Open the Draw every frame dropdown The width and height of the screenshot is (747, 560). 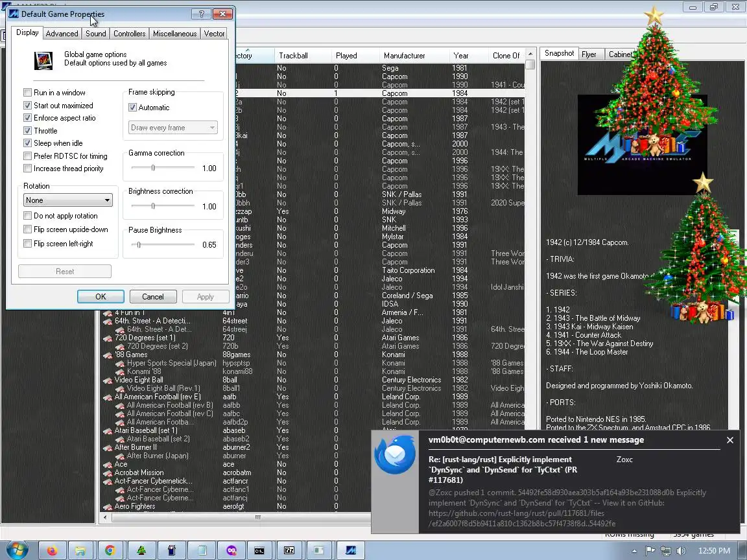[x=173, y=128]
